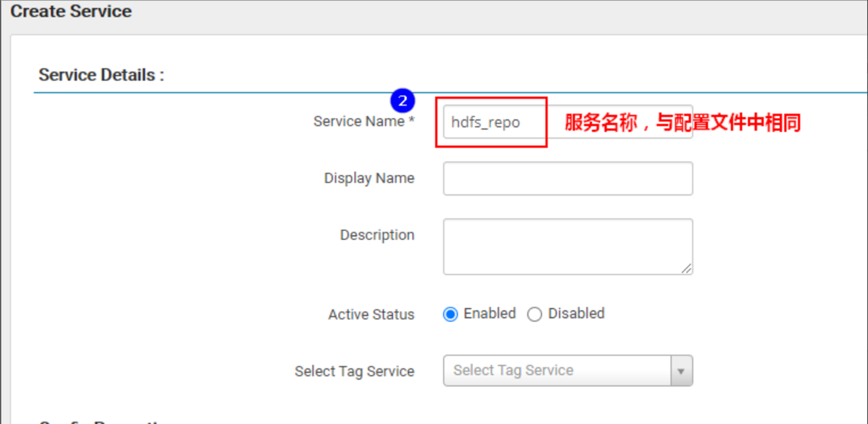Click the 'Display Name' label
Viewport: 868px width, 424px height.
pos(369,178)
